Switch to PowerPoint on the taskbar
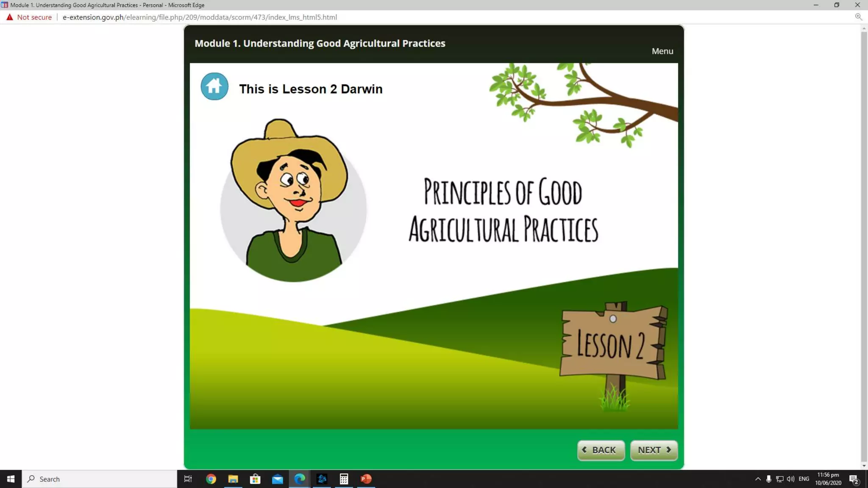This screenshot has height=488, width=868. (x=366, y=479)
